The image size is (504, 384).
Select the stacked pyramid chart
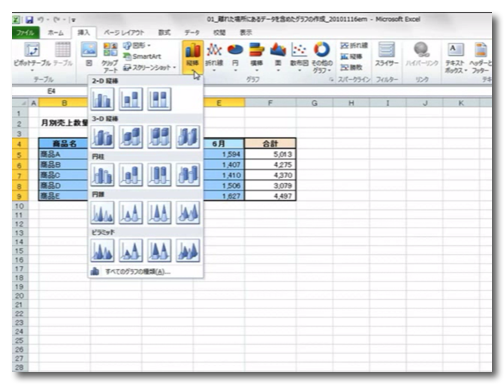coord(131,250)
